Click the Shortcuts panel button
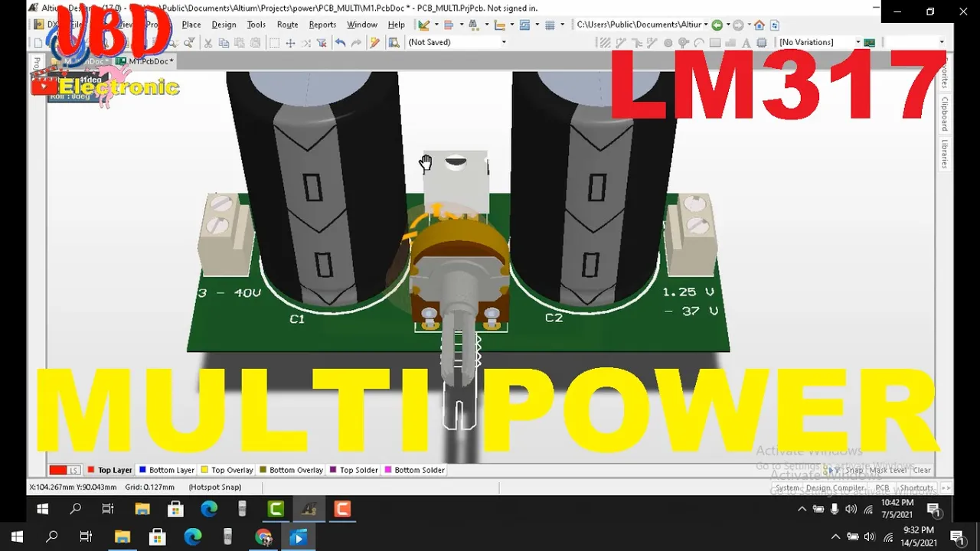Image resolution: width=980 pixels, height=551 pixels. click(916, 487)
